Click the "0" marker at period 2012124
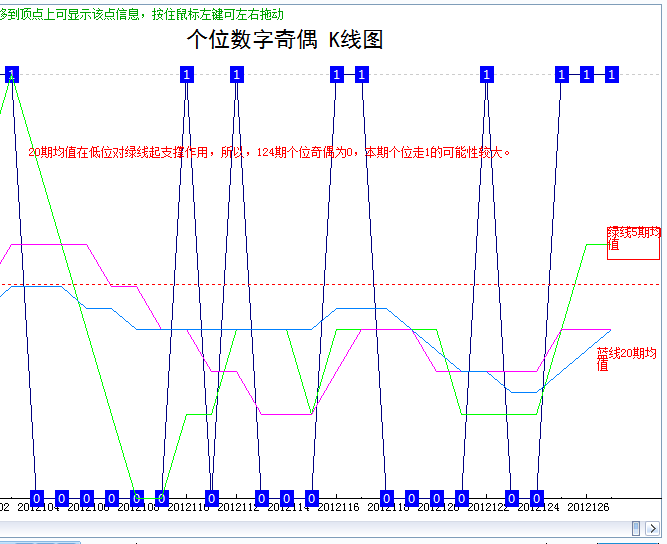The height and width of the screenshot is (544, 667). coord(536,498)
